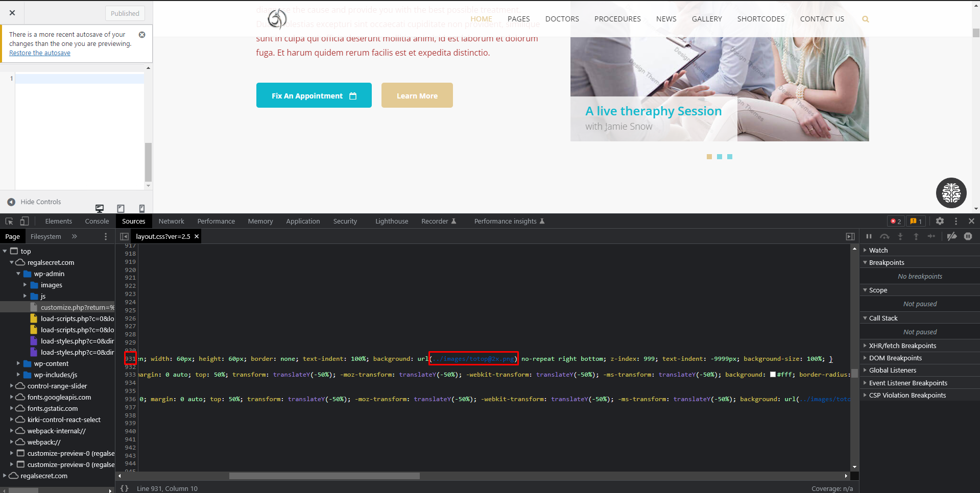Collapse the customizer sidebar with the Hide Controls button
This screenshot has width=980, height=493.
coord(34,202)
